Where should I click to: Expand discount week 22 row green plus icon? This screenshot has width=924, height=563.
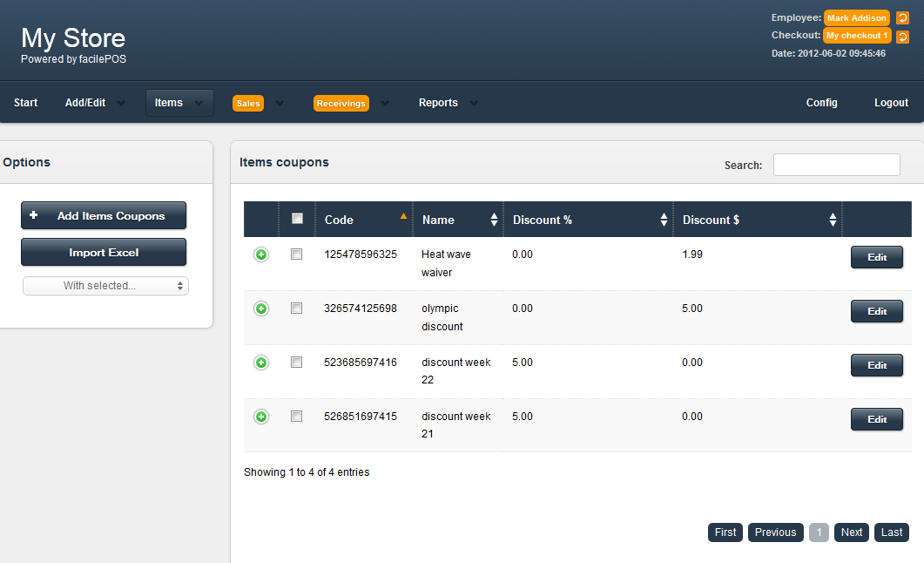coord(261,363)
